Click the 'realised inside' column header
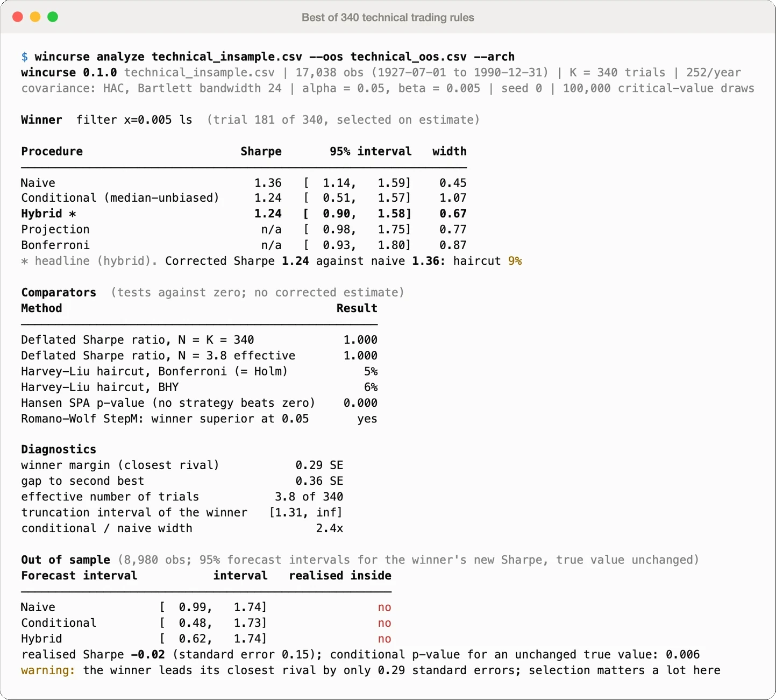 tap(340, 576)
